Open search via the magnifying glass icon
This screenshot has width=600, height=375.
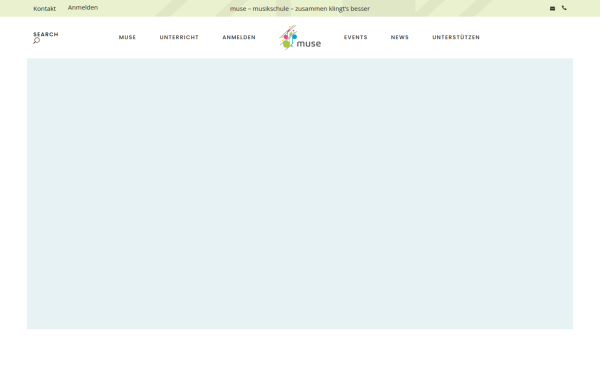click(x=36, y=41)
